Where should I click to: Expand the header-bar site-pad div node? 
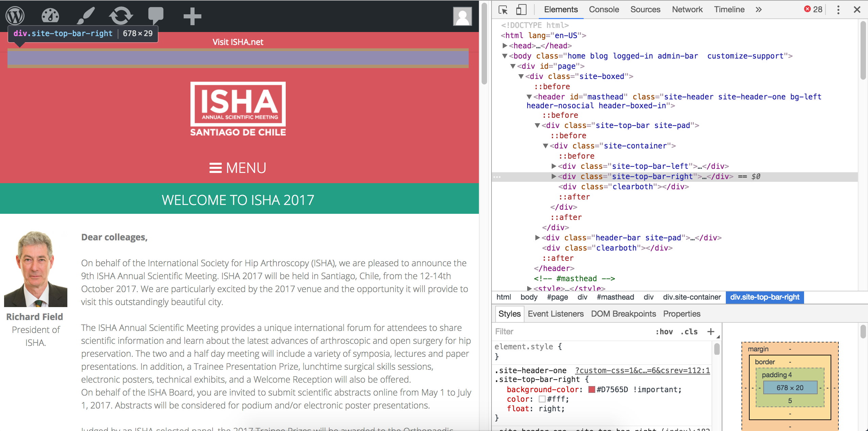[x=537, y=238]
